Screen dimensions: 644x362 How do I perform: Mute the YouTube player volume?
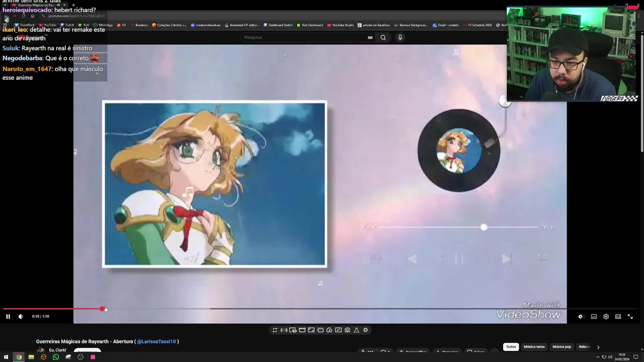click(x=21, y=316)
